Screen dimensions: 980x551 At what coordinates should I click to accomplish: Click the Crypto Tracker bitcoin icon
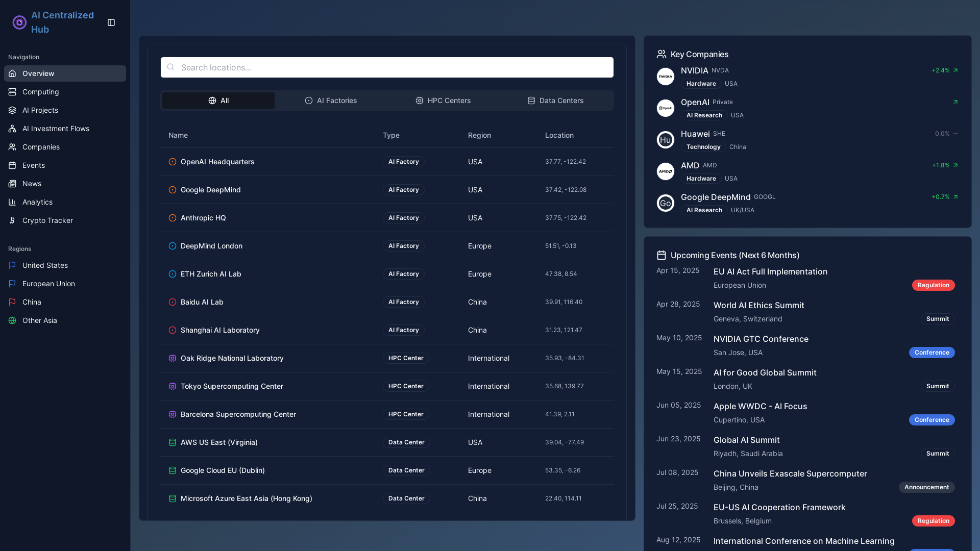pyautogui.click(x=12, y=220)
